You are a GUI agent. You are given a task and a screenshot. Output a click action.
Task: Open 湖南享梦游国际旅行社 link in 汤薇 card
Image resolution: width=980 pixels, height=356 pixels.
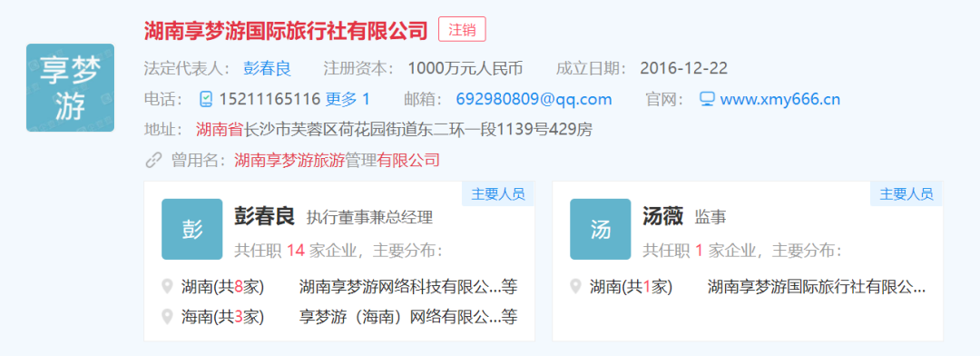817,287
